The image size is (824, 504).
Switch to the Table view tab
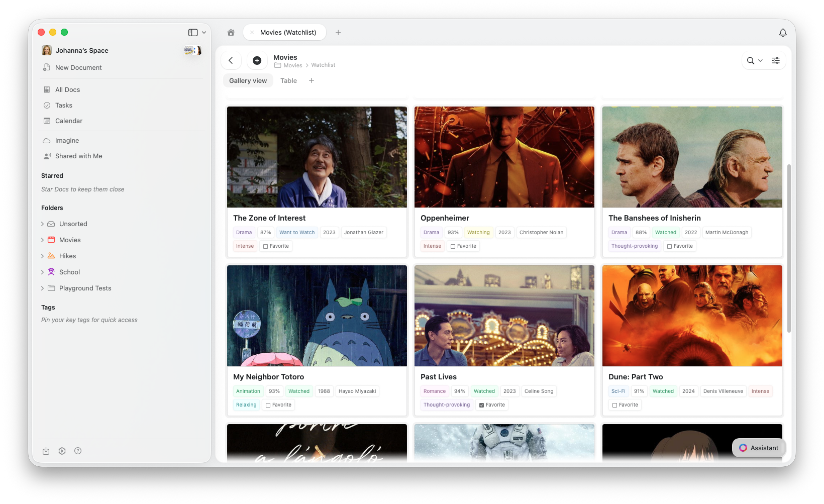pos(288,80)
